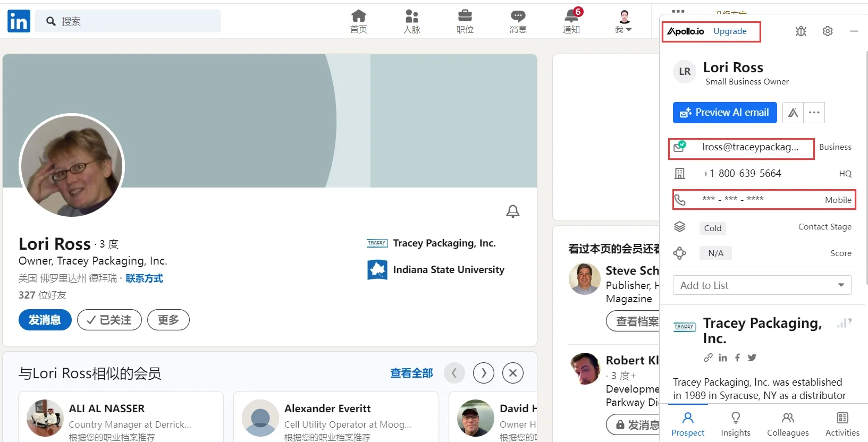Switch to the Prospect tab

[x=688, y=424]
